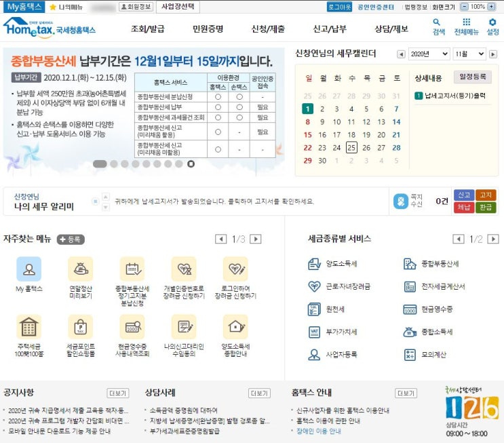The image size is (504, 443).
Task: Click the orange 고지 tile
Action: (x=486, y=195)
